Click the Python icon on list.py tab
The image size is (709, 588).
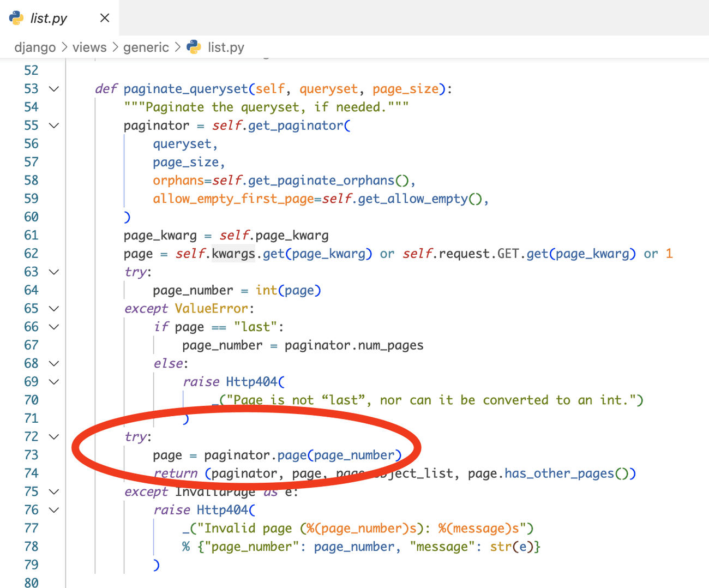coord(16,18)
